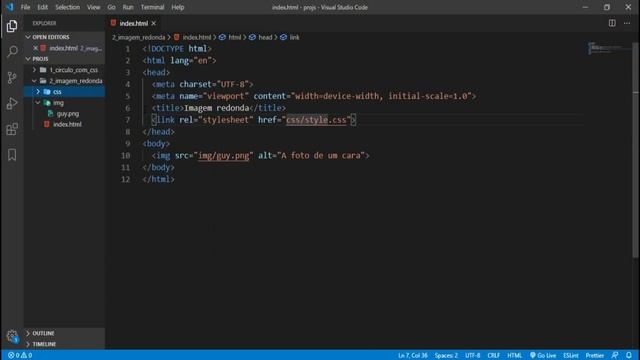This screenshot has height=360, width=640.
Task: Start the Go Live server
Action: [x=543, y=355]
